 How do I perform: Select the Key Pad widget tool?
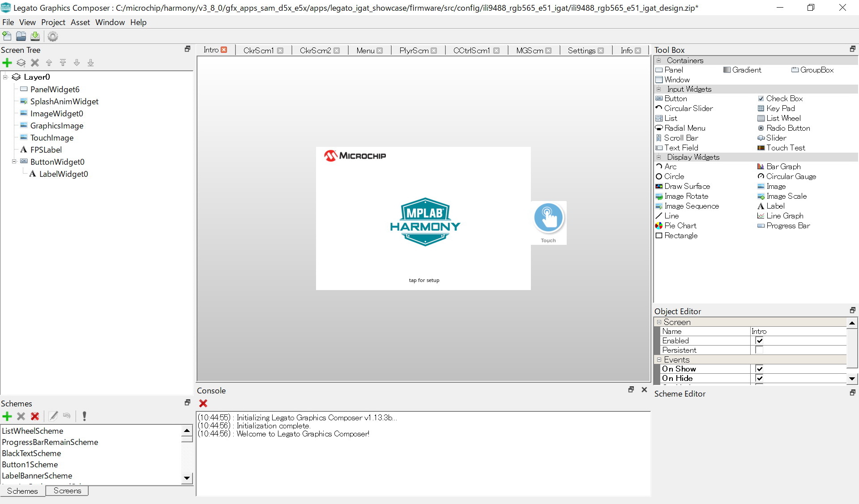click(x=776, y=108)
